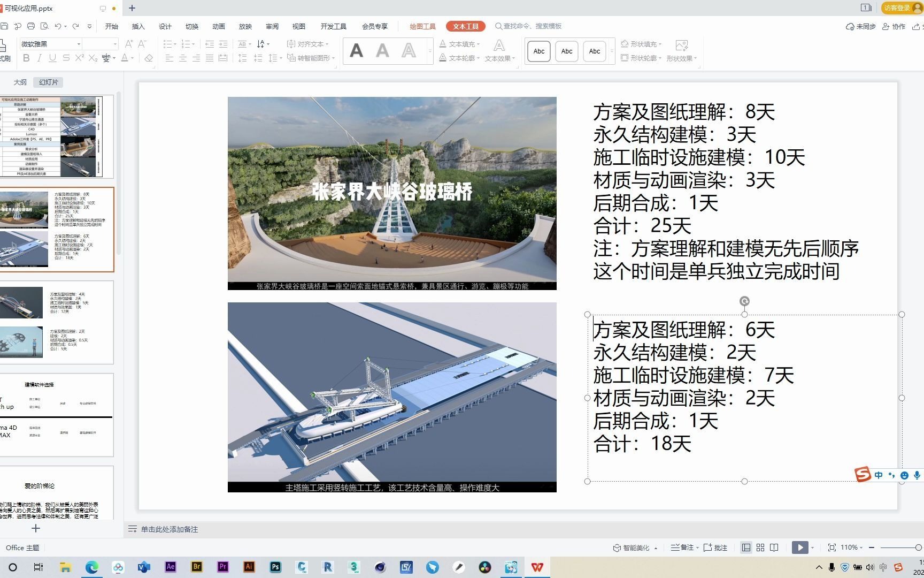Open the Photoshop icon in taskbar
Image resolution: width=924 pixels, height=578 pixels.
275,567
